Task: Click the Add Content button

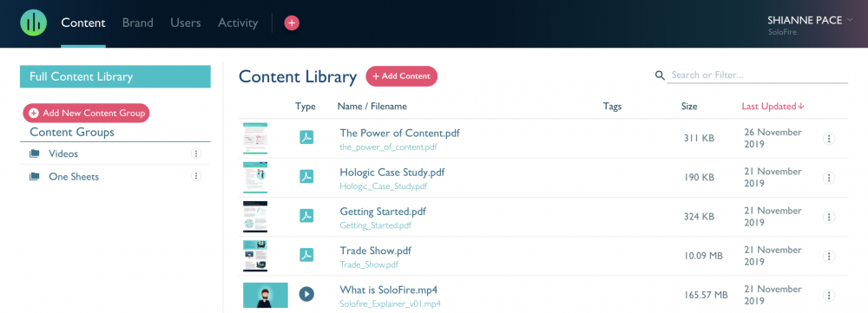Action: click(x=402, y=76)
